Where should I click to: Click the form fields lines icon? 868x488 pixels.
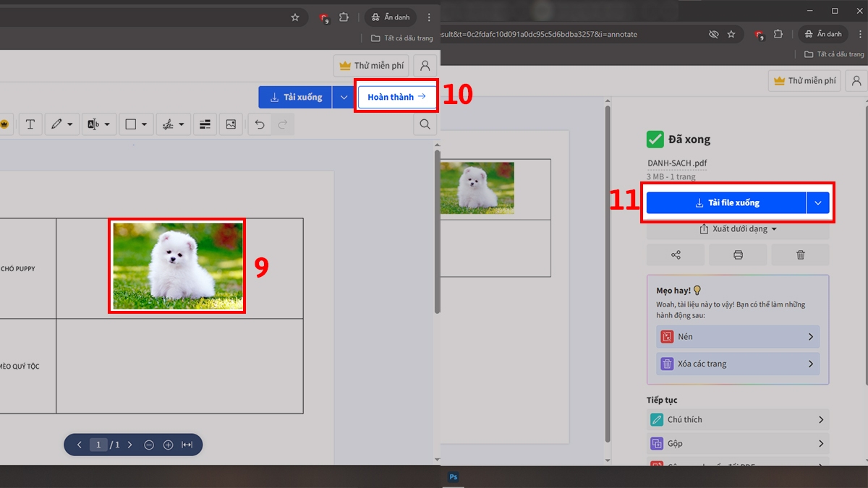(x=205, y=124)
